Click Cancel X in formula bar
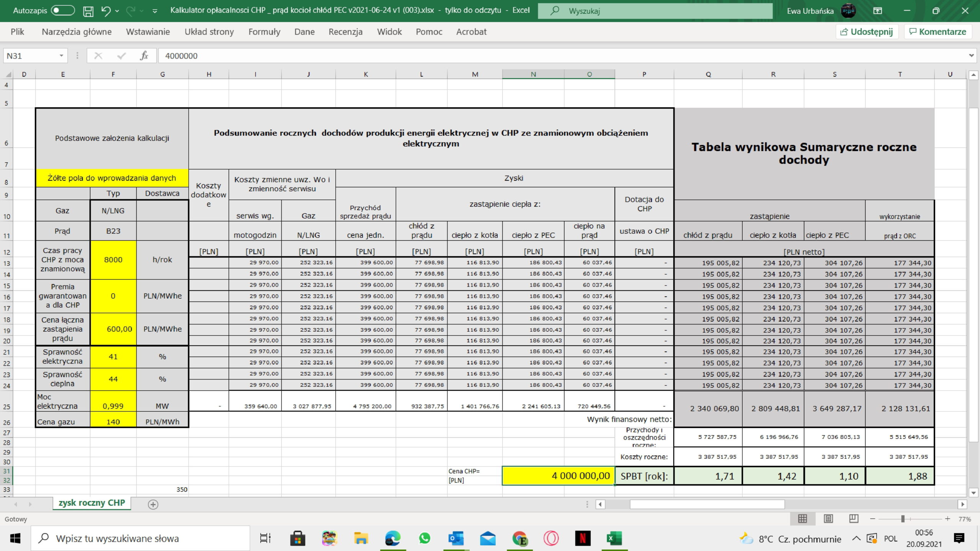The width and height of the screenshot is (980, 551). coord(98,56)
